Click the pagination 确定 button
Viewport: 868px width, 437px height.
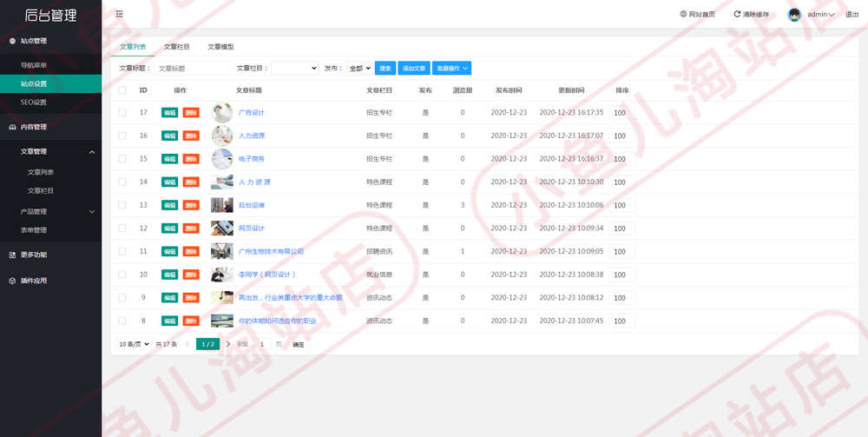click(x=299, y=345)
